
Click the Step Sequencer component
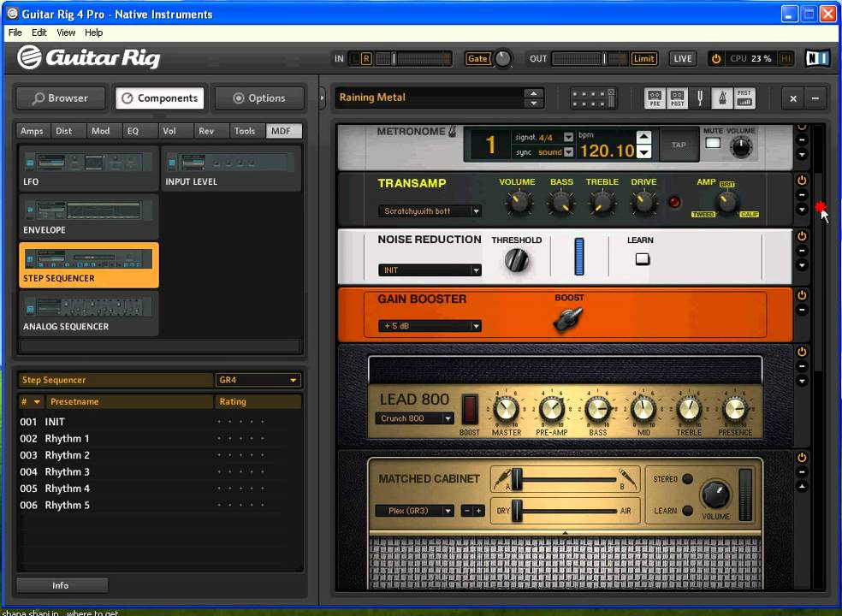tap(89, 265)
